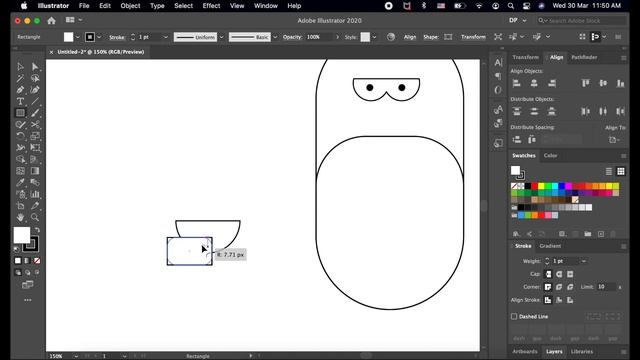Image resolution: width=640 pixels, height=360 pixels.
Task: Click horizontal align left icon
Action: pyautogui.click(x=516, y=83)
